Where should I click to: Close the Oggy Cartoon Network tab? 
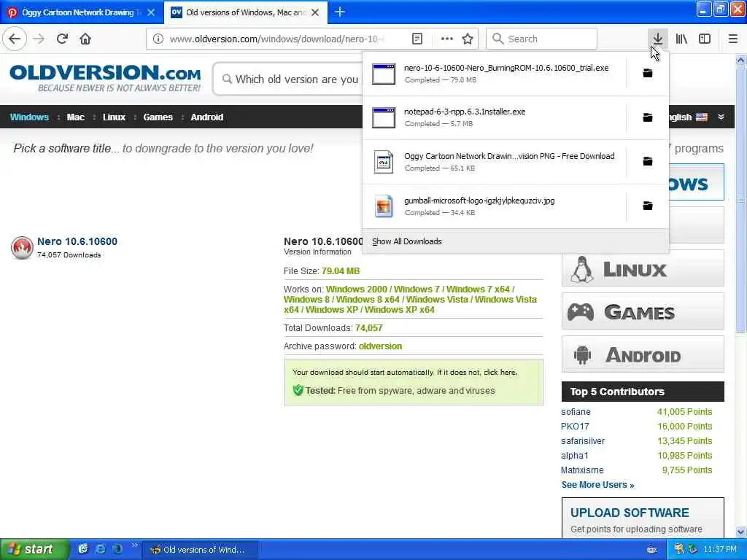(151, 12)
